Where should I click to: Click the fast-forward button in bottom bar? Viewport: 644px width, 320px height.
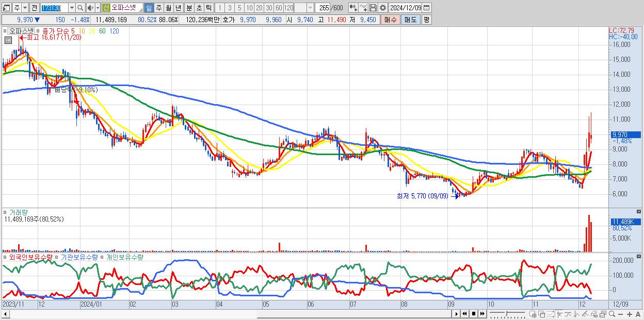482,314
